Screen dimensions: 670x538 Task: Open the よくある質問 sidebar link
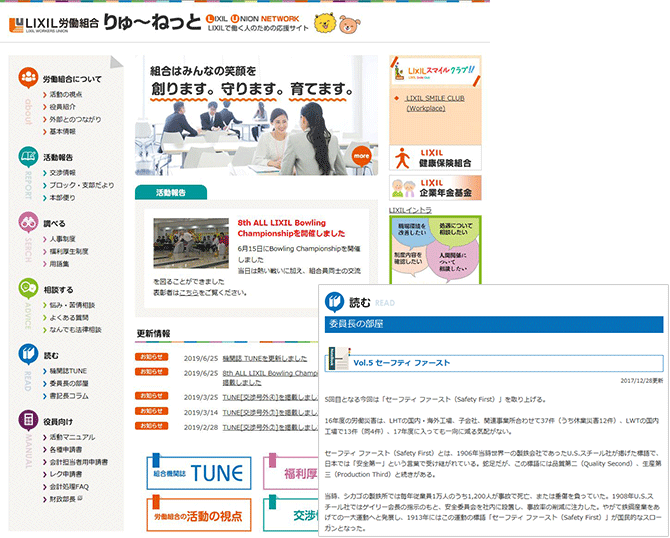(69, 318)
